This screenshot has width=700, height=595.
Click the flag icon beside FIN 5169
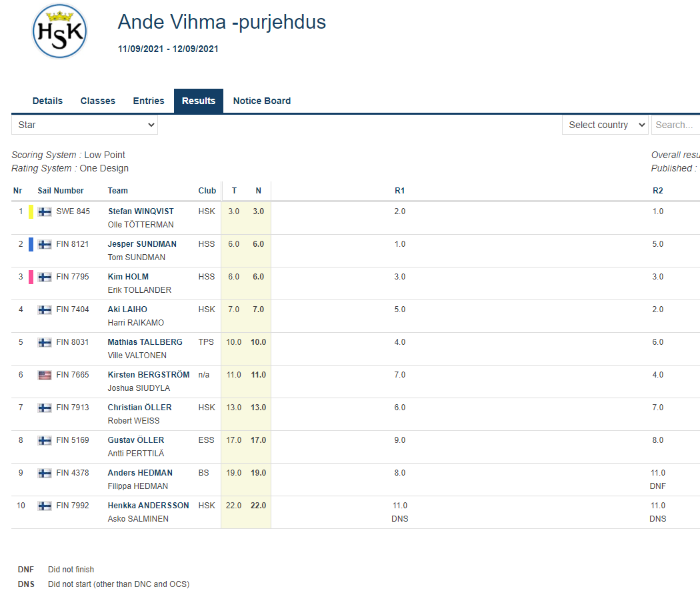(x=45, y=440)
